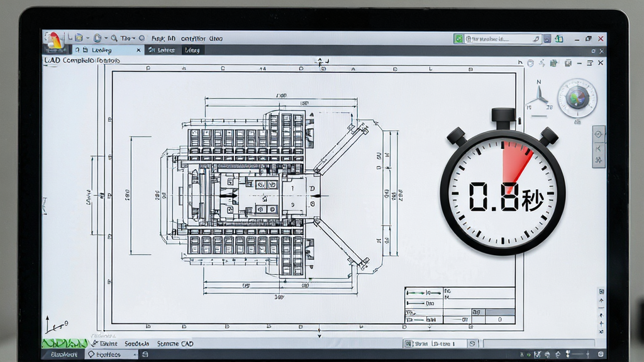Click the UCS axis icon at drawing lower left

click(56, 325)
